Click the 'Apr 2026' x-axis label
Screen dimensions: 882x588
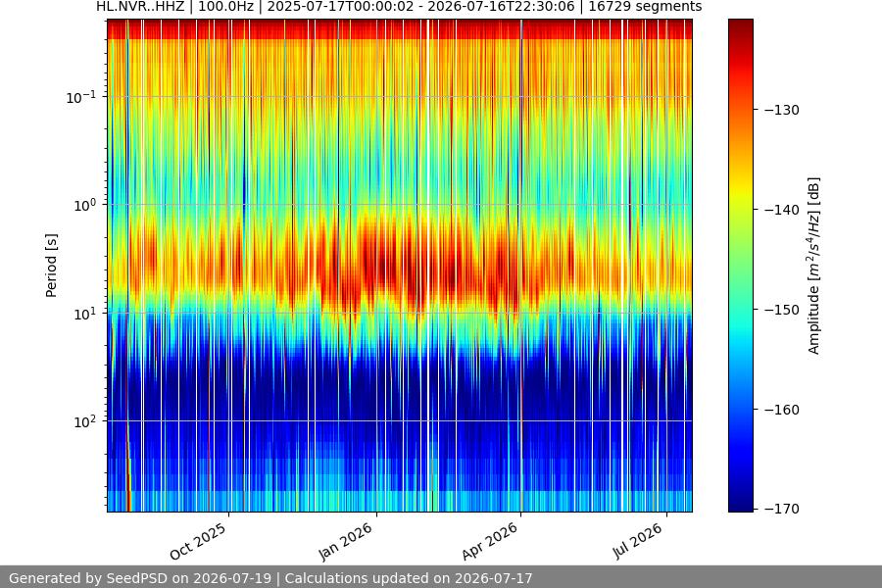click(x=489, y=541)
